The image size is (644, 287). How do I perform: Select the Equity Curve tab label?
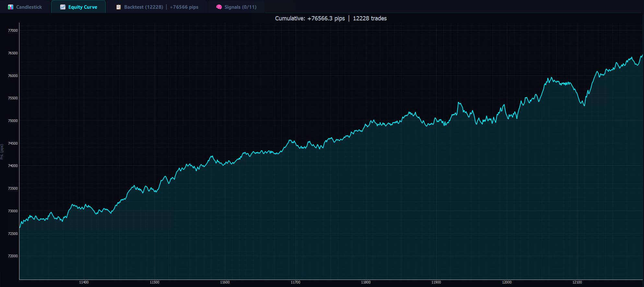83,7
